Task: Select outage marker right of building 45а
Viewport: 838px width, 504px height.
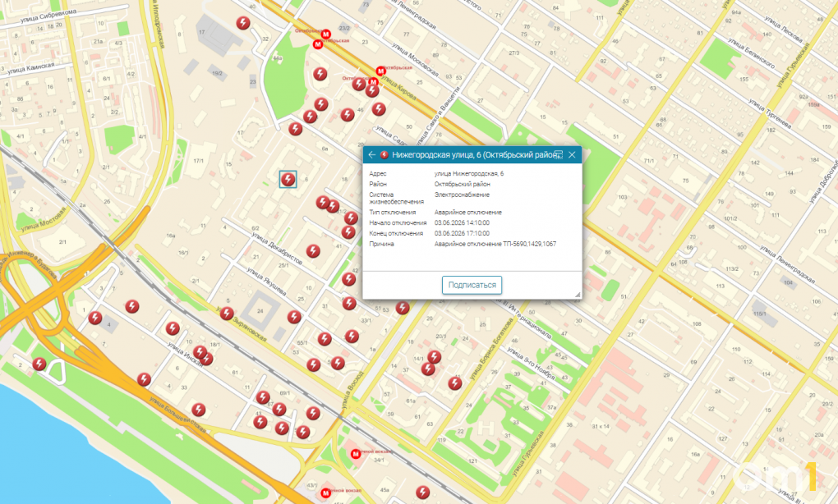Action: pos(423,492)
